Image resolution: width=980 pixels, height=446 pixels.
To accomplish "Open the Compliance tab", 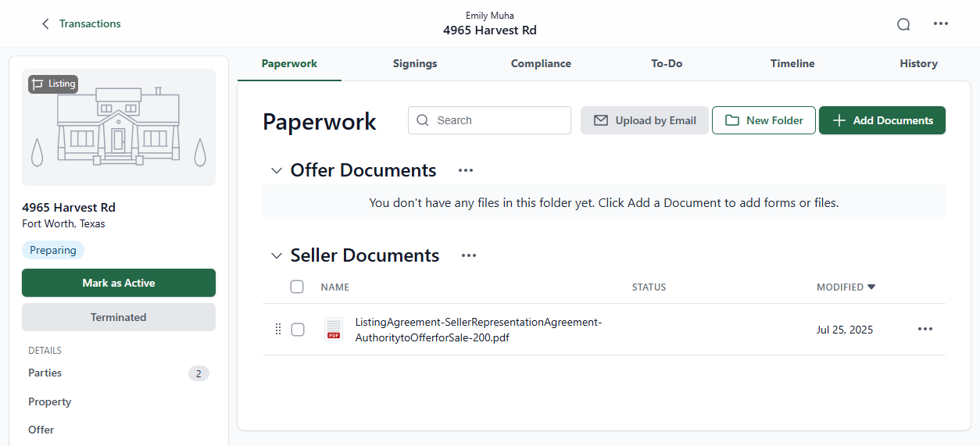I will click(541, 64).
